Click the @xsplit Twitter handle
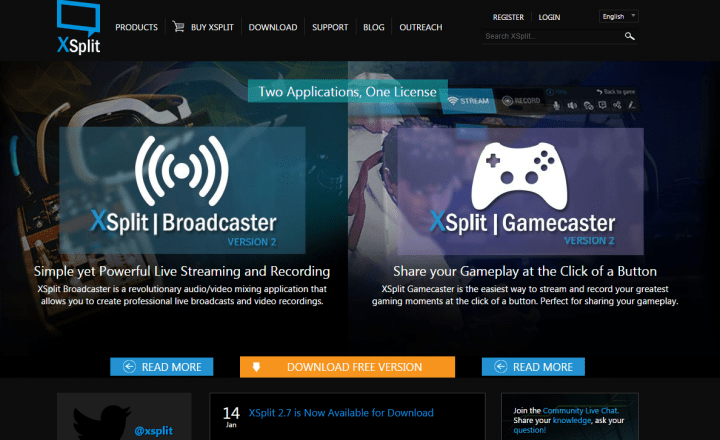720x440 pixels. coord(153,431)
